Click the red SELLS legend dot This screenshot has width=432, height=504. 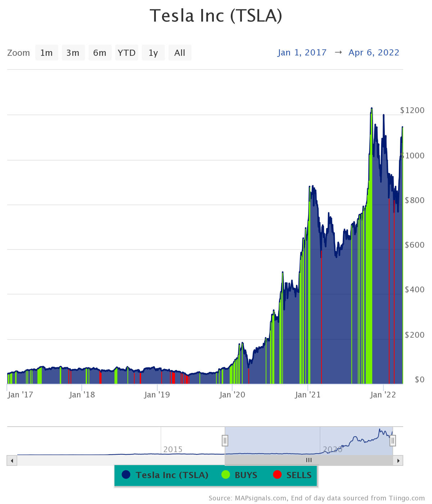pos(277,475)
